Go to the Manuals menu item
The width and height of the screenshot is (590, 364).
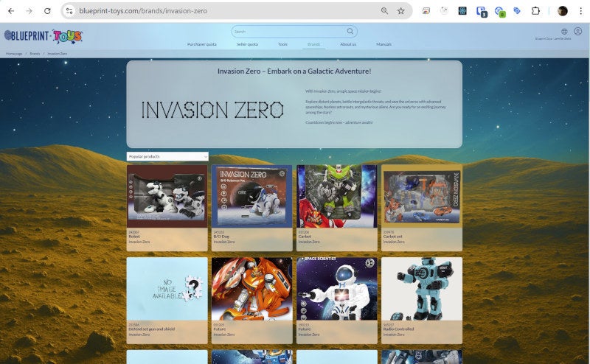pos(383,44)
